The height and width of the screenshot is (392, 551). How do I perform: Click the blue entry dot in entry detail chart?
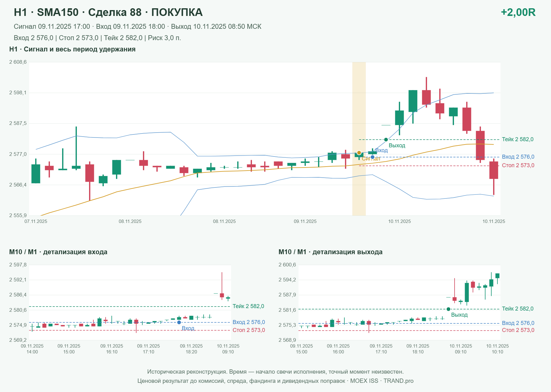click(x=179, y=322)
